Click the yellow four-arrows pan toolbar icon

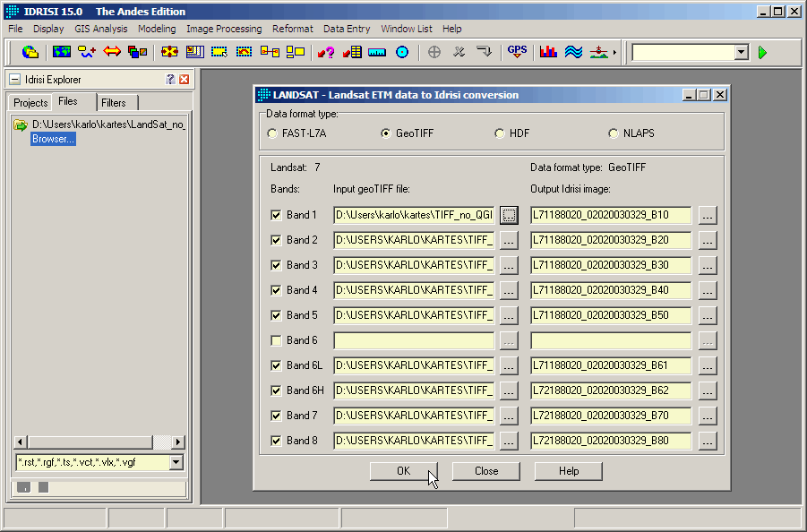169,52
